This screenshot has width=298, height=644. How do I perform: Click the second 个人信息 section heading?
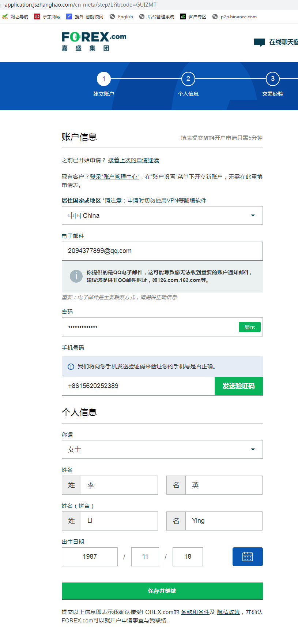79,412
